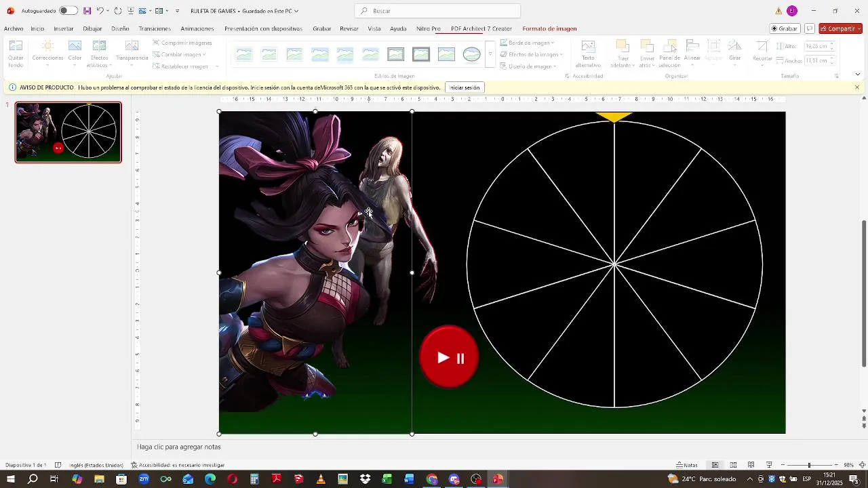The width and height of the screenshot is (868, 488).
Task: Click the zoom in plus button
Action: tap(835, 465)
